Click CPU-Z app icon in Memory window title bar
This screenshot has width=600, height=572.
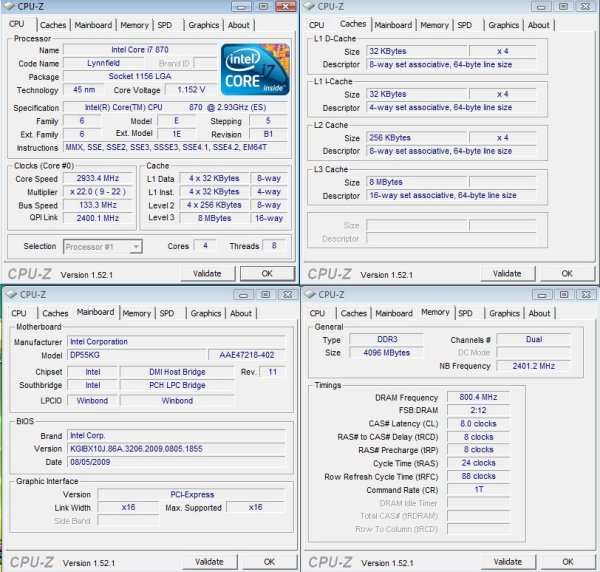coord(310,294)
